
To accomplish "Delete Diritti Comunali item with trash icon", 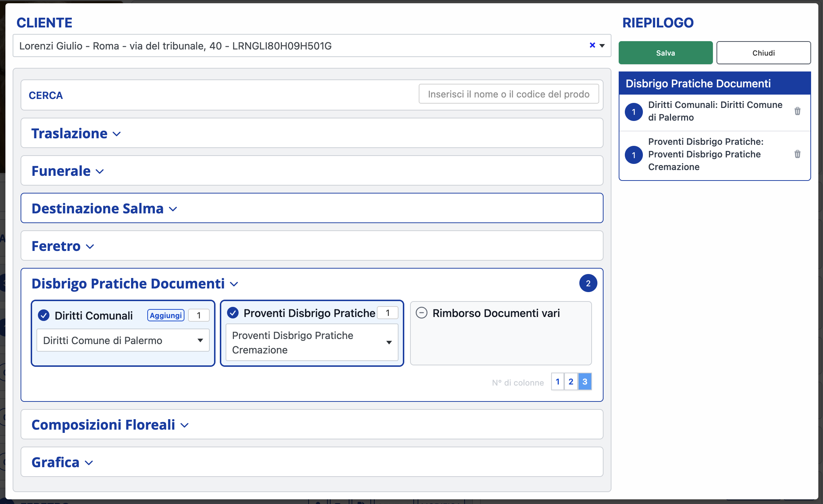I will pyautogui.click(x=797, y=111).
